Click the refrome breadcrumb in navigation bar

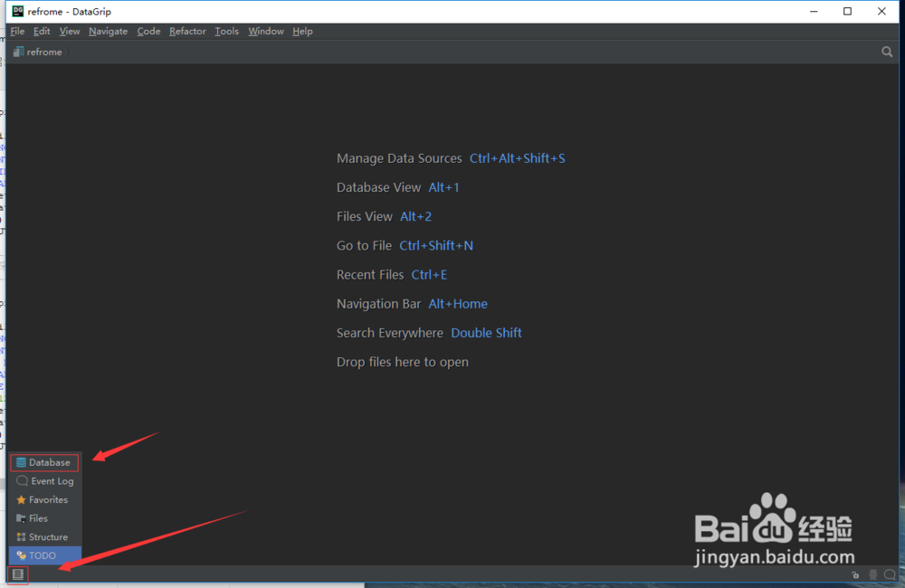point(39,52)
